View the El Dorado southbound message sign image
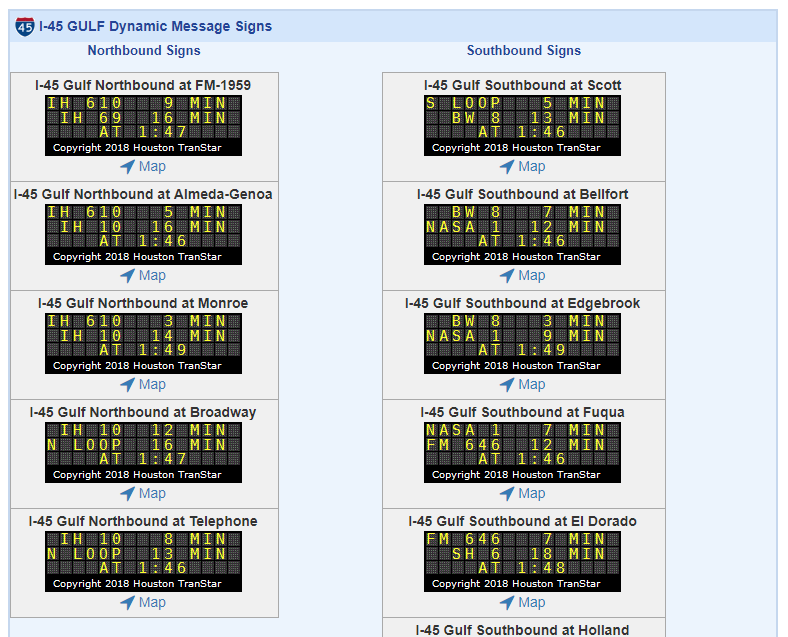 pyautogui.click(x=522, y=562)
